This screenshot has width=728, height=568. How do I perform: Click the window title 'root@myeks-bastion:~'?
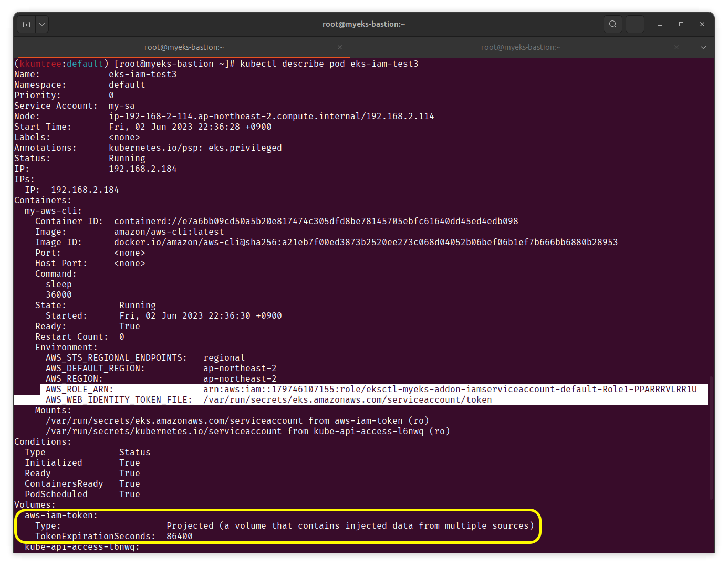coord(364,24)
